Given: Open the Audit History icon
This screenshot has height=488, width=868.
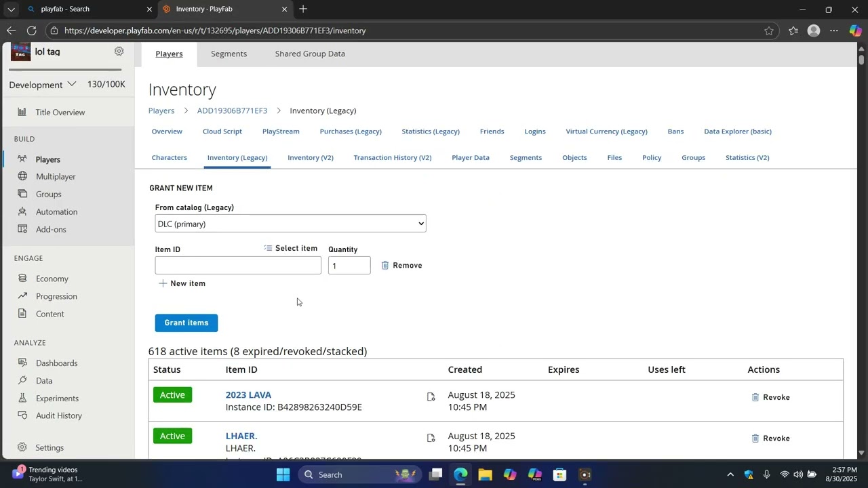Looking at the screenshot, I should (x=22, y=415).
